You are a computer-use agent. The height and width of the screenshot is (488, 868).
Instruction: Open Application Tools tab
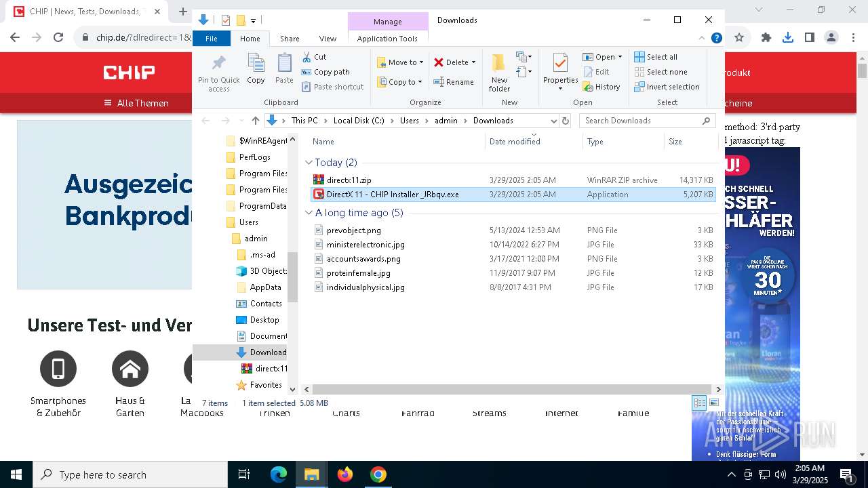point(387,39)
